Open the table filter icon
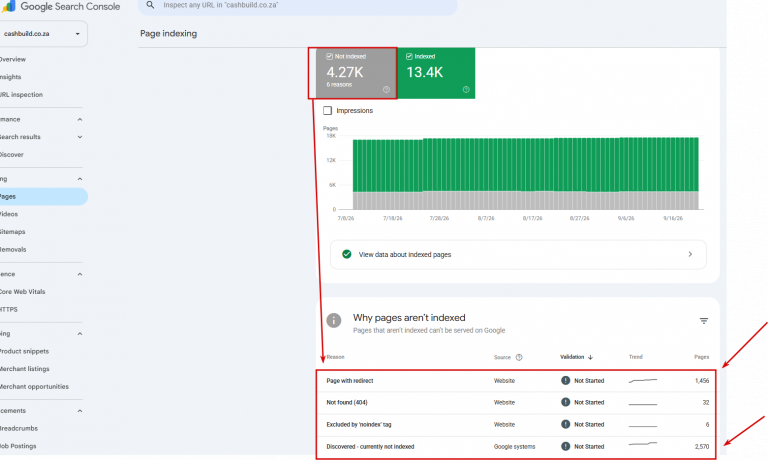Viewport: 768px width, 460px height. click(x=704, y=321)
